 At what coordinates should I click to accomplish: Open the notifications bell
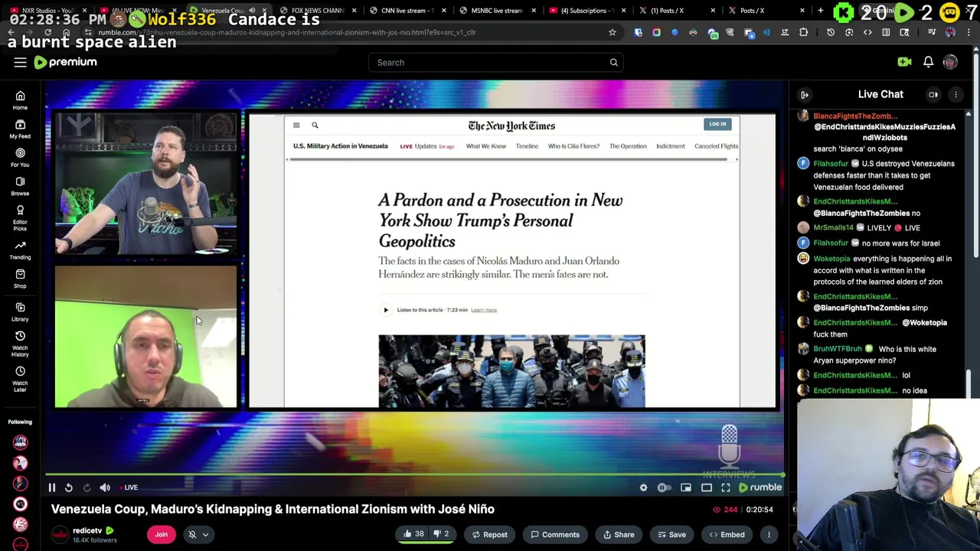coord(928,62)
